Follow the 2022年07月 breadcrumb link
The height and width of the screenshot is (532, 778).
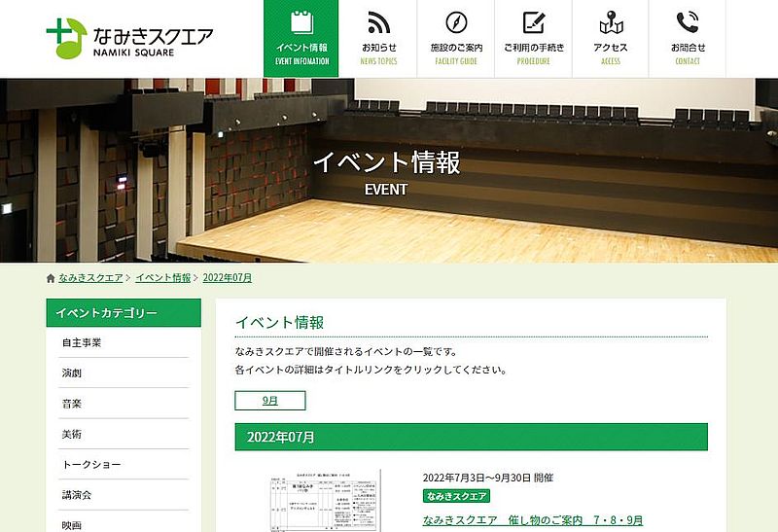(x=228, y=278)
